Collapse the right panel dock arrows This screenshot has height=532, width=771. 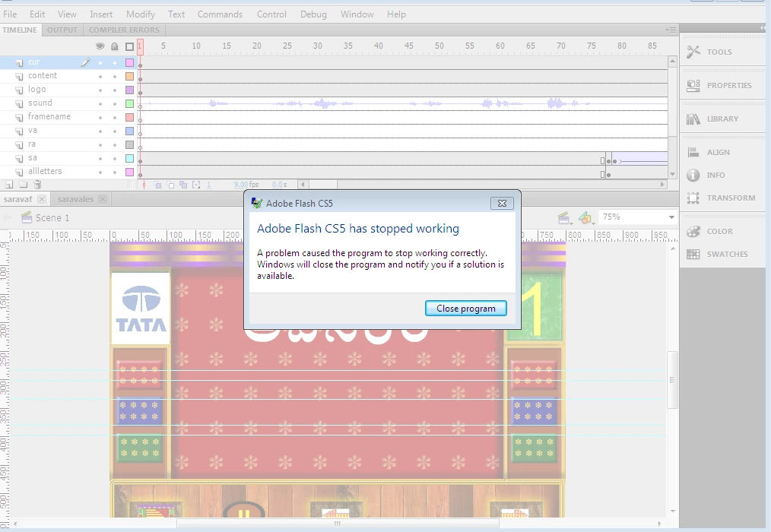763,28
